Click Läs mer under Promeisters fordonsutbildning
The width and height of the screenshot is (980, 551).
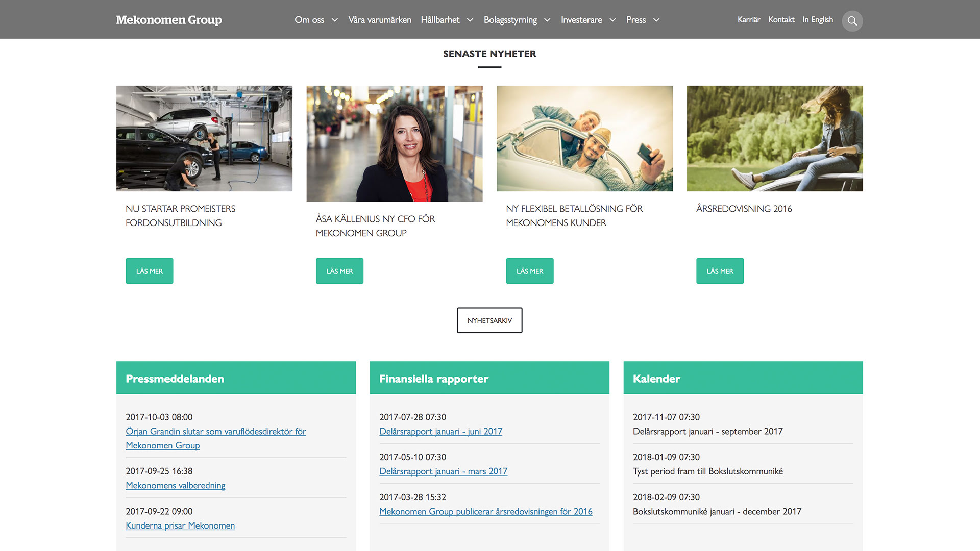(150, 271)
